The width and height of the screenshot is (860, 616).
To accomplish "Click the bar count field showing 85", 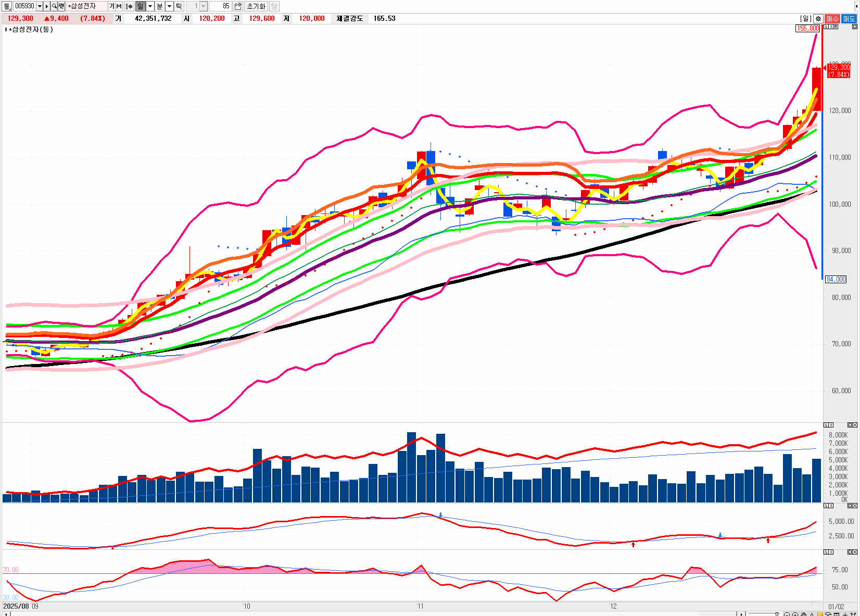I will tap(221, 6).
